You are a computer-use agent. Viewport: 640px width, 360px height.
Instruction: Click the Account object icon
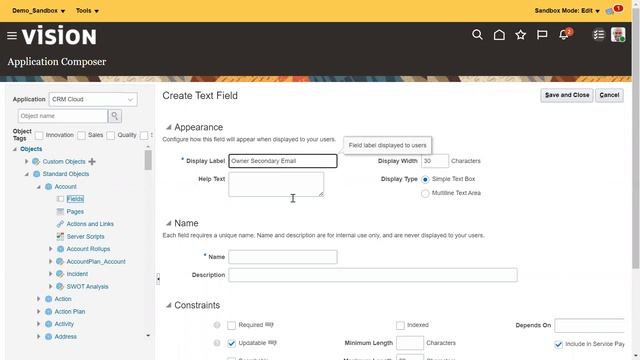pos(48,187)
